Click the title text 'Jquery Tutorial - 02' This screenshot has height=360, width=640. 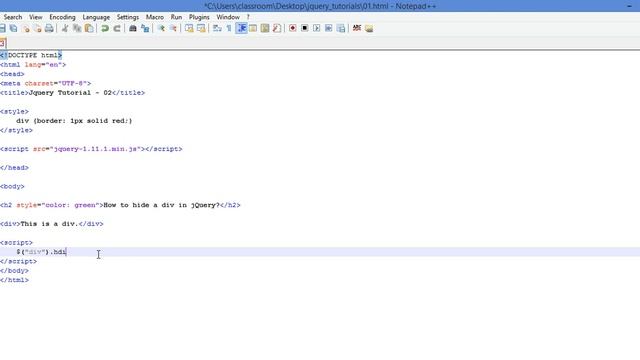(x=70, y=93)
